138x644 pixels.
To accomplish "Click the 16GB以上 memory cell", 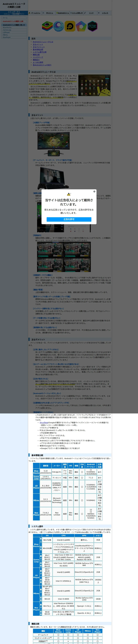I will pyautogui.click(x=98, y=581).
